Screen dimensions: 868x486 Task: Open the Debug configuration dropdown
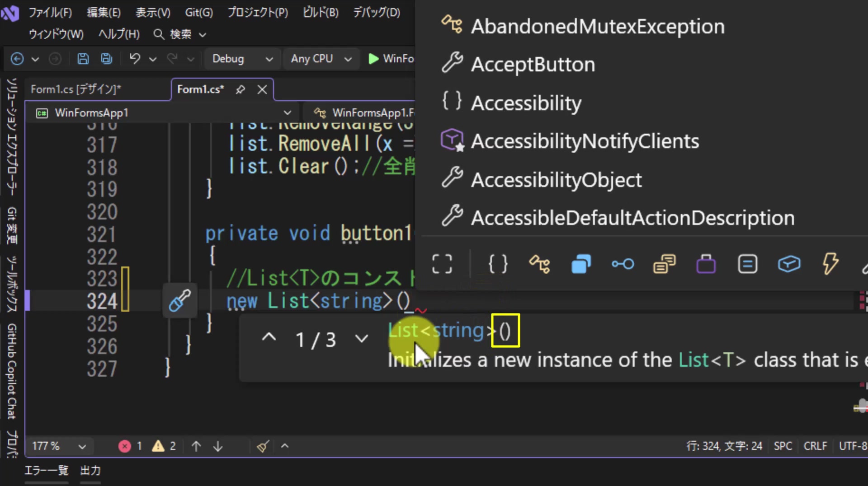tap(242, 59)
